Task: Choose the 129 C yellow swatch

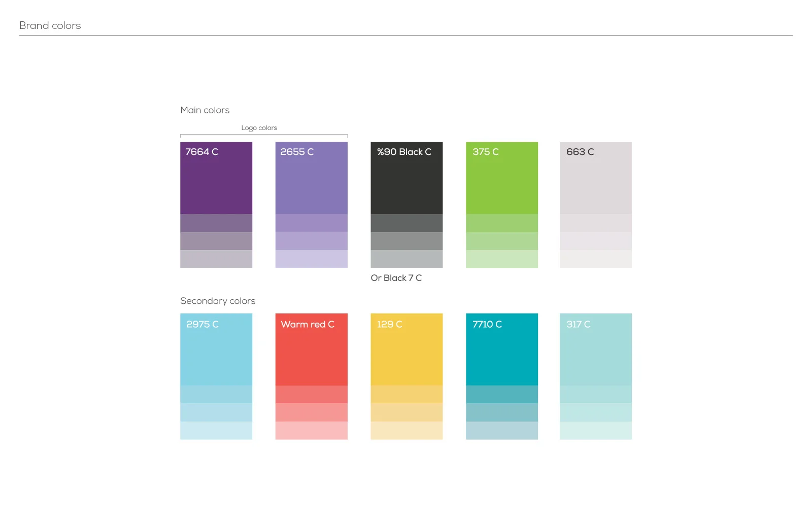Action: 407,350
